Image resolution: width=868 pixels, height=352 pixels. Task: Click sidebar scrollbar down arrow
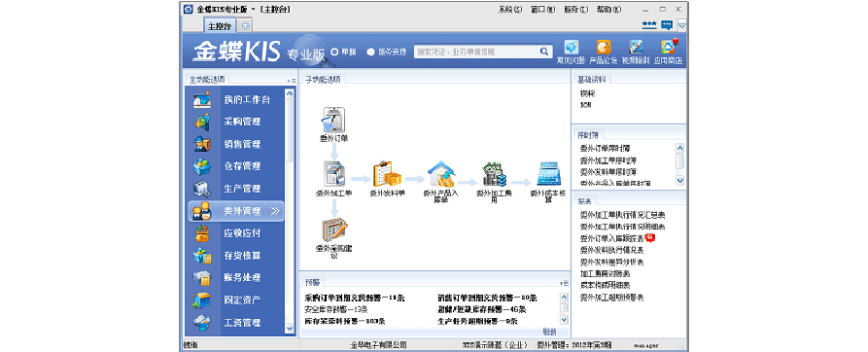coord(290,329)
